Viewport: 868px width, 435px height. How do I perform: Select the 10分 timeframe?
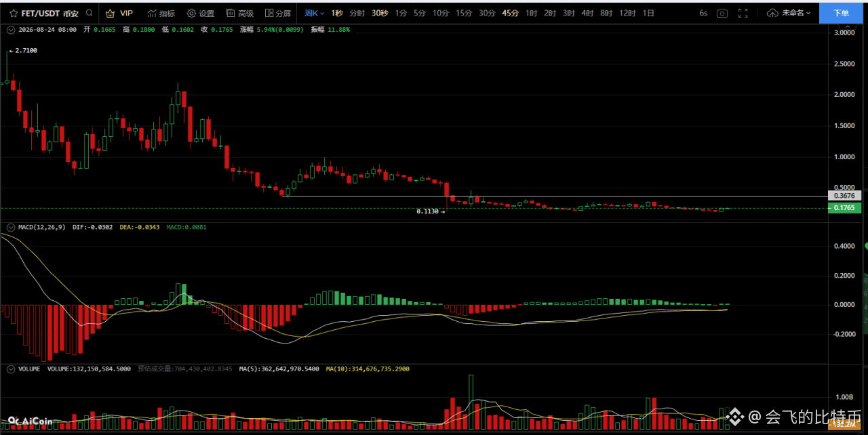pos(441,13)
